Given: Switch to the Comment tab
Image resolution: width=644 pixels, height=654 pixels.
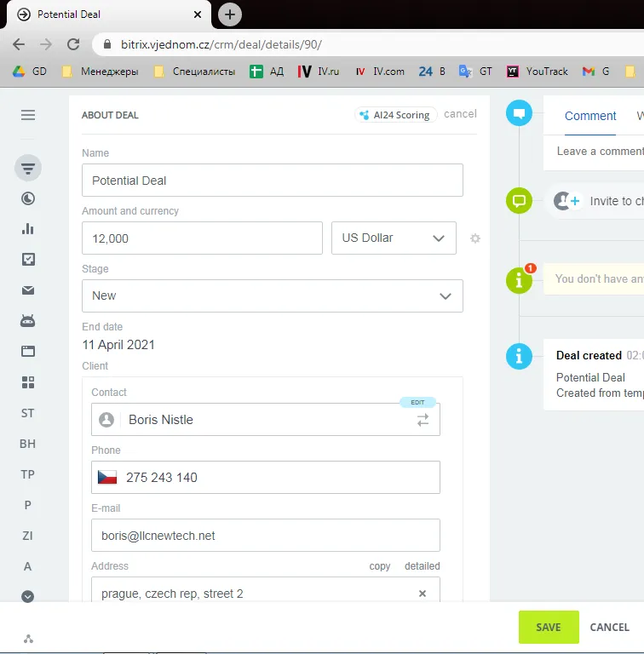Looking at the screenshot, I should click(589, 116).
